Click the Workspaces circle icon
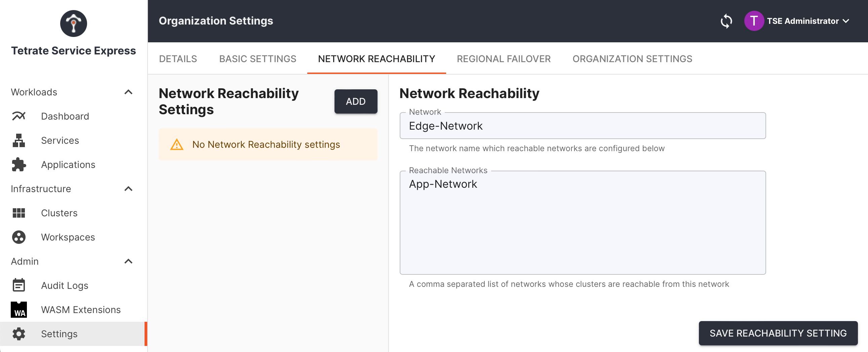 [19, 237]
